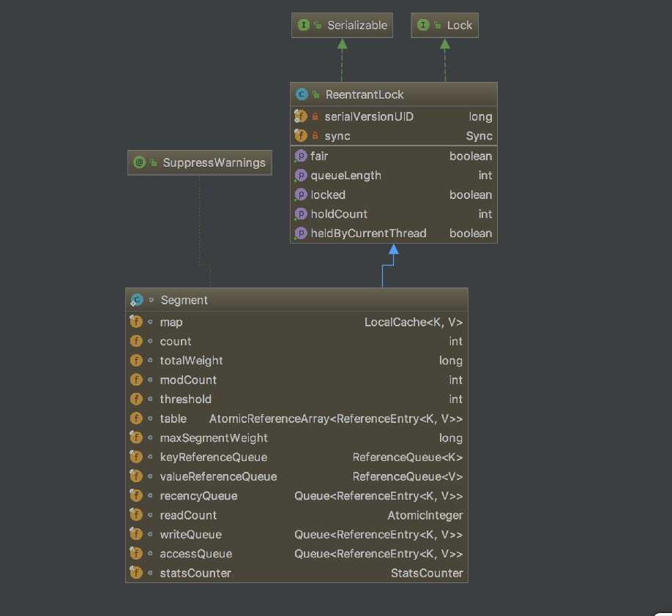672x616 pixels.
Task: Click the field icon beside modCount
Action: pos(136,380)
